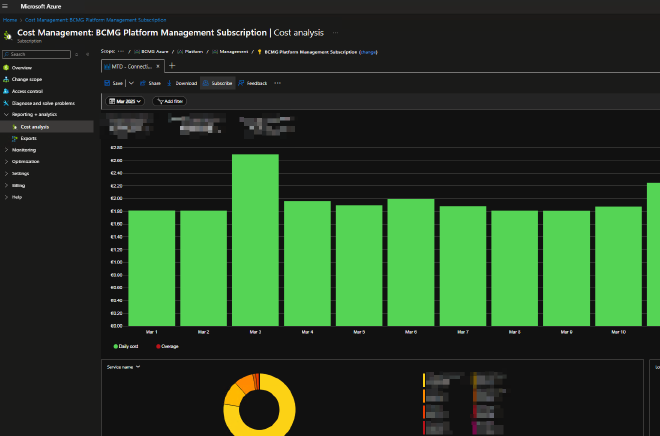This screenshot has width=660, height=436.
Task: Click the Subscribe button
Action: [x=217, y=83]
